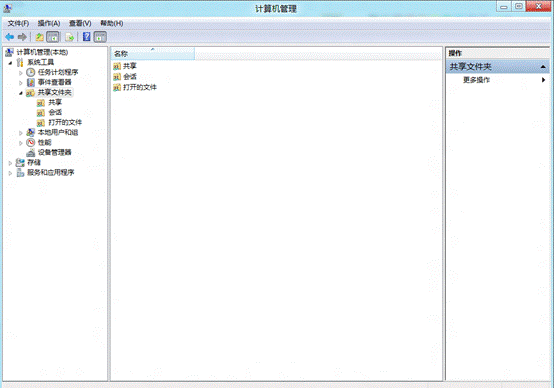This screenshot has width=554, height=388.
Task: Select 设备管理器 label in tree
Action: (54, 153)
